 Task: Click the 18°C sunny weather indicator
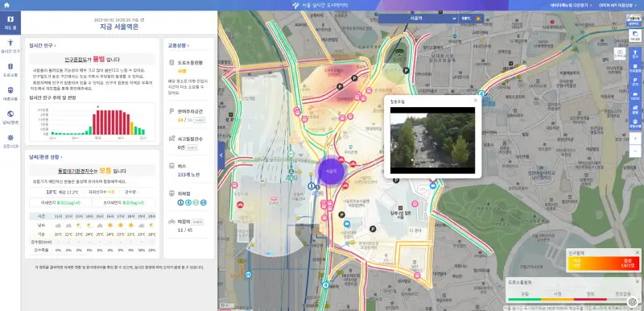point(471,19)
